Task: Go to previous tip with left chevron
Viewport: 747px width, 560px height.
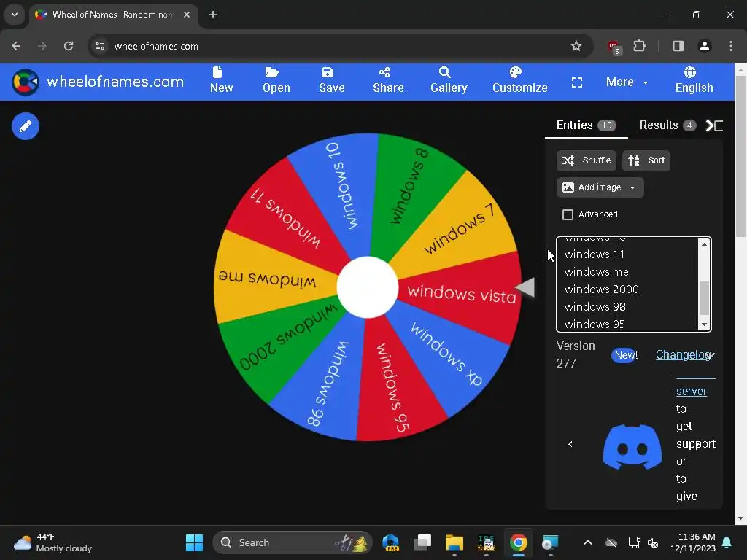Action: (x=570, y=444)
